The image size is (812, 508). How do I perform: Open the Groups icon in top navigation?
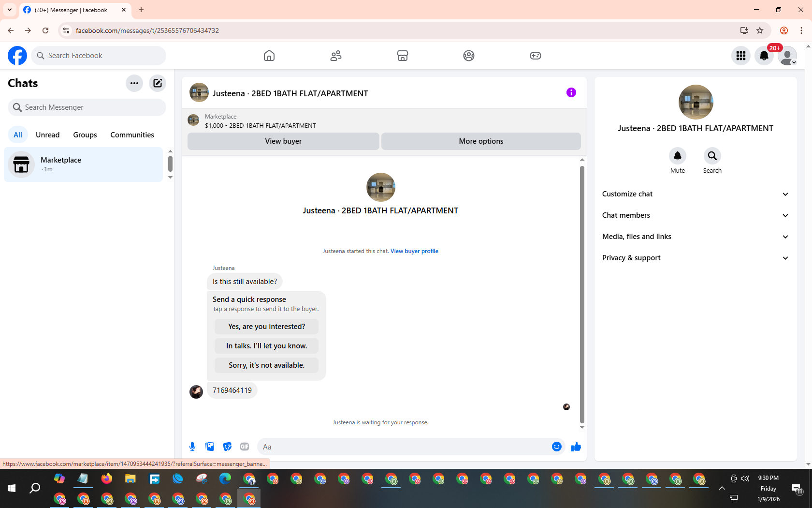(x=469, y=56)
